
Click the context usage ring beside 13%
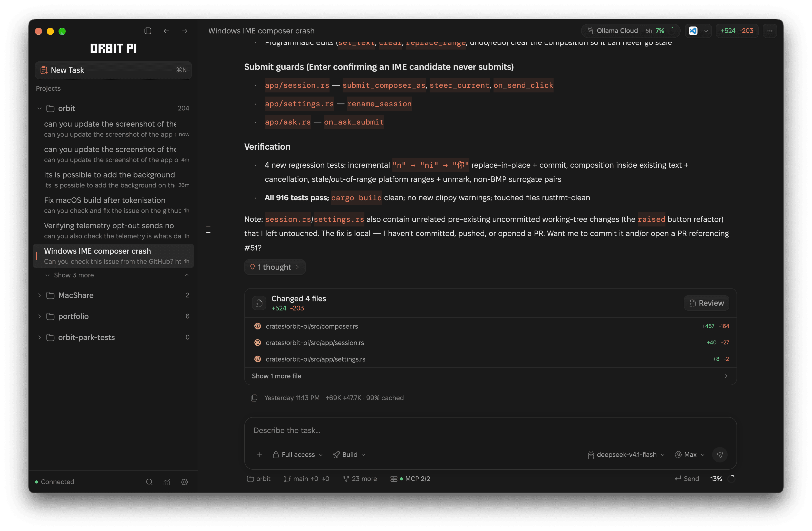[731, 478]
